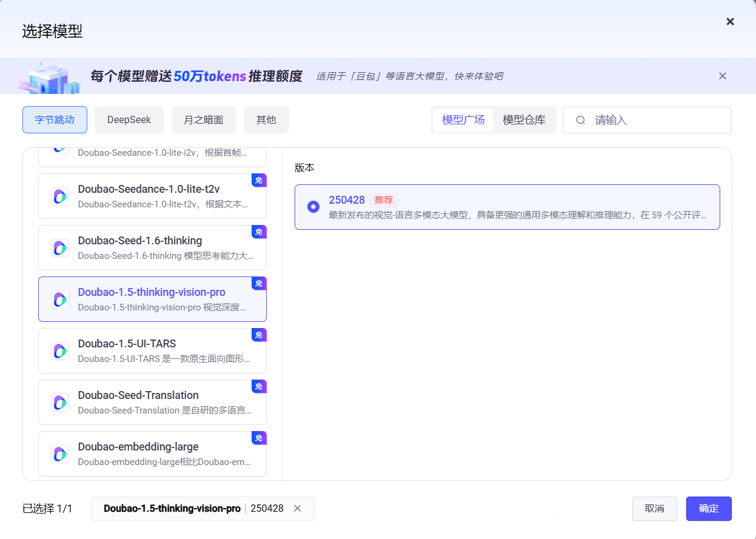Image resolution: width=756 pixels, height=539 pixels.
Task: Click the Doubao-Seedance-1.0-lite-t2v logo icon
Action: pyautogui.click(x=60, y=196)
